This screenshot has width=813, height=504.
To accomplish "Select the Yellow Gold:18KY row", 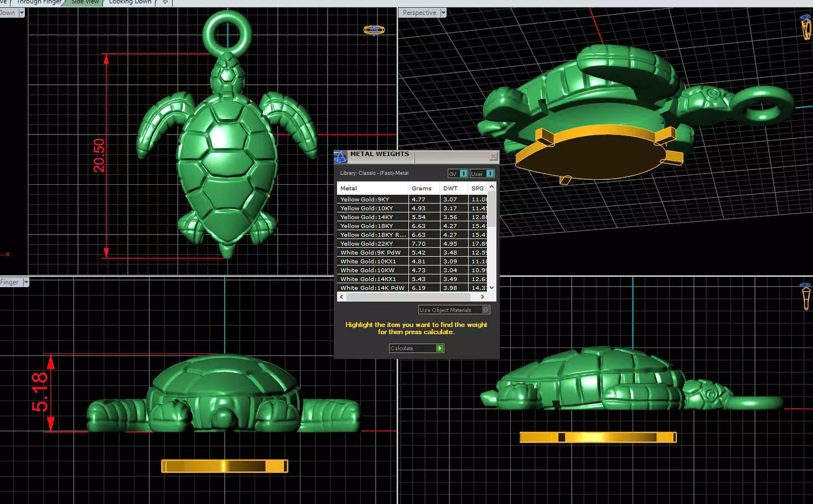I will click(412, 226).
